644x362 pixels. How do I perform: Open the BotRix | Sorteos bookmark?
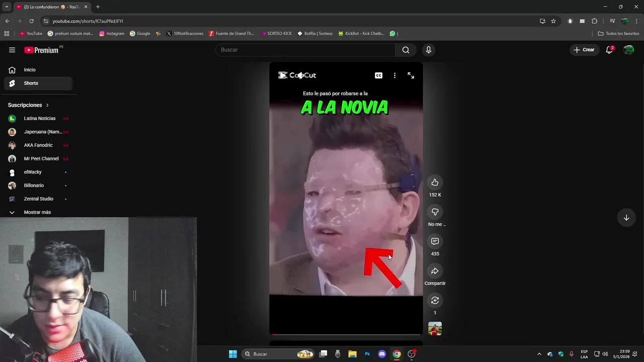(x=315, y=34)
